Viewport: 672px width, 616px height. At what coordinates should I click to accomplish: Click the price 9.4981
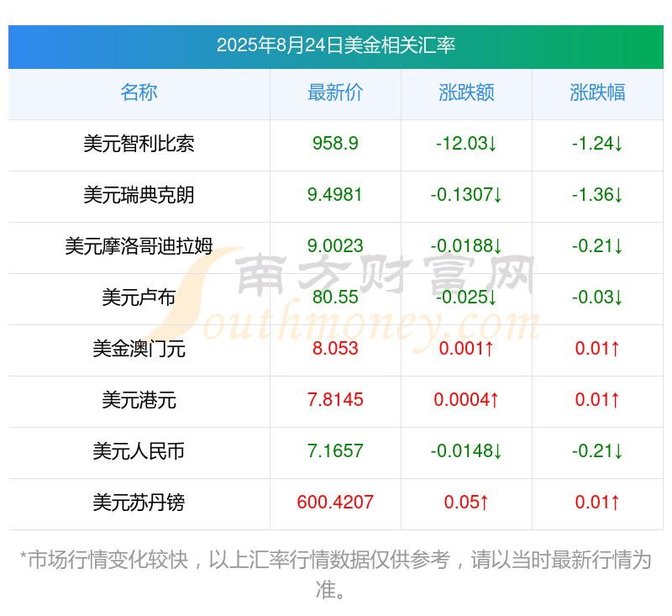coord(335,195)
